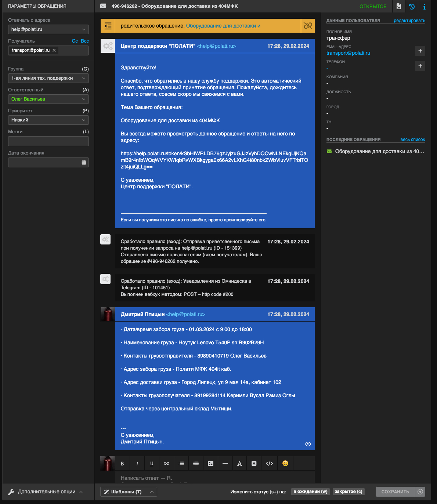Click the Получатель recipient field
The image size is (437, 504).
48,50
